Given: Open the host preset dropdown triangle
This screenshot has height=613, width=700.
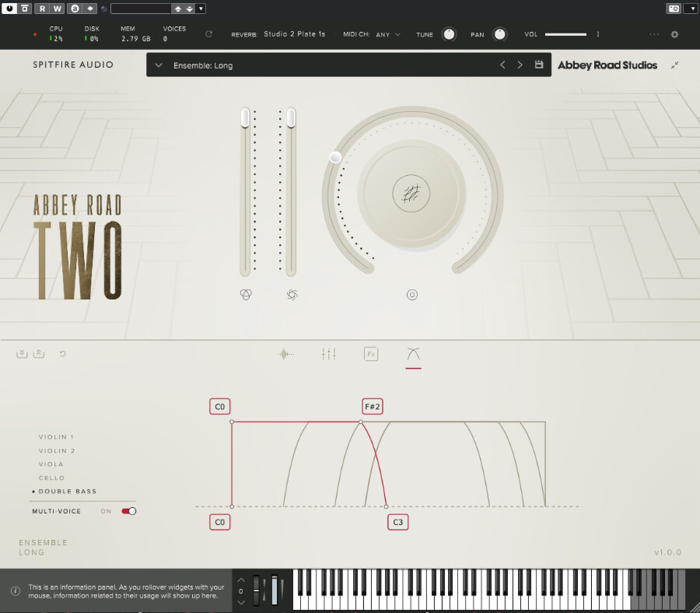Looking at the screenshot, I should pos(201,9).
